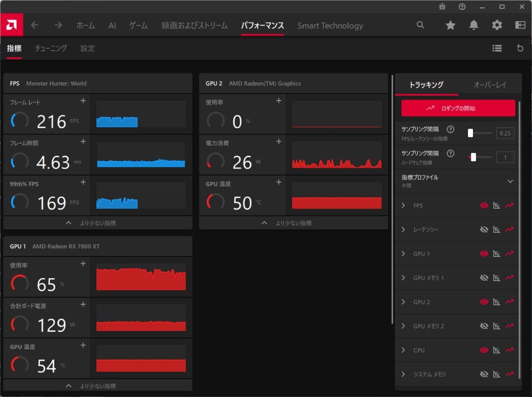The width and height of the screenshot is (532, 397).
Task: Add GPU 2 使用率 metric with plus icon
Action: (x=279, y=101)
